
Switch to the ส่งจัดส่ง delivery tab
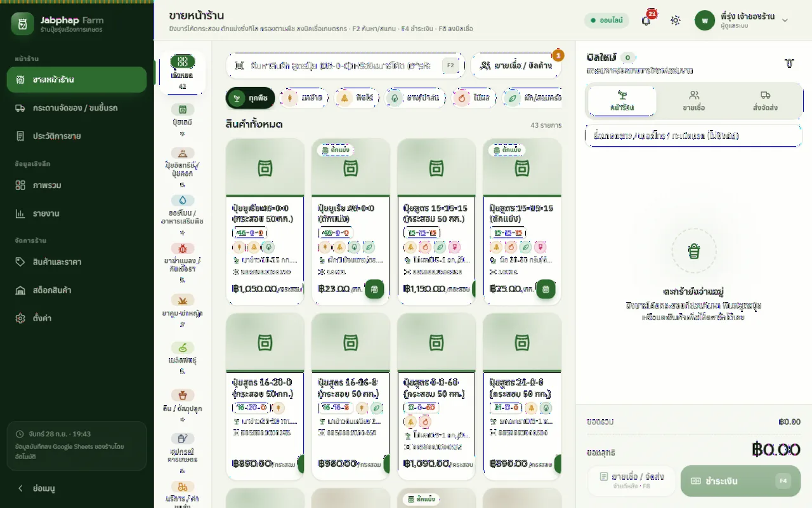point(765,101)
